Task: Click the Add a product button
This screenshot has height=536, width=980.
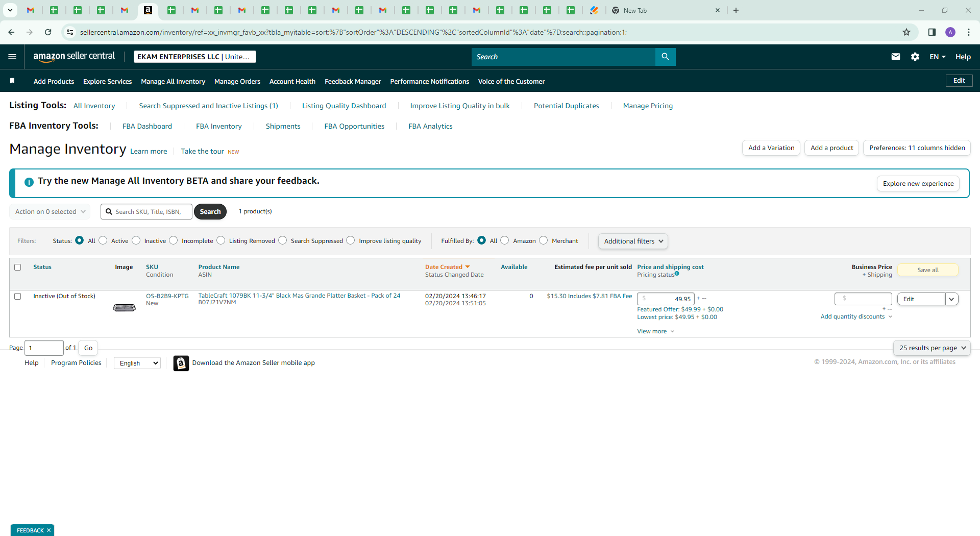Action: click(831, 148)
